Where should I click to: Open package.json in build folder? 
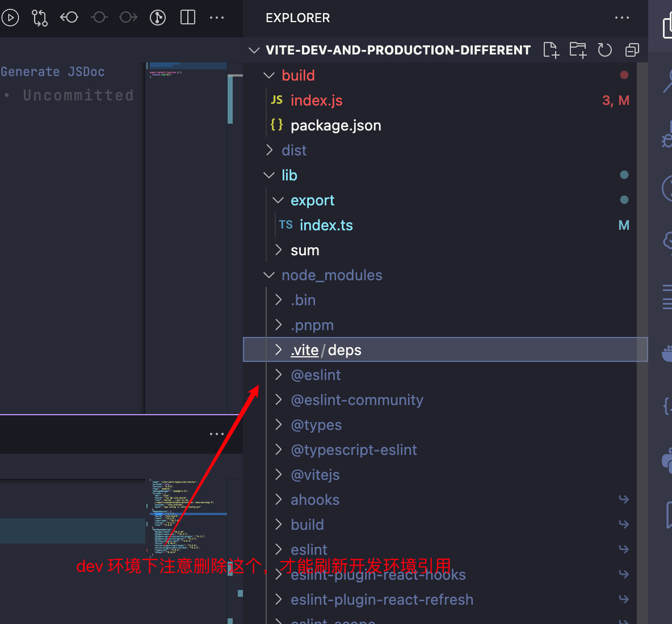tap(335, 125)
